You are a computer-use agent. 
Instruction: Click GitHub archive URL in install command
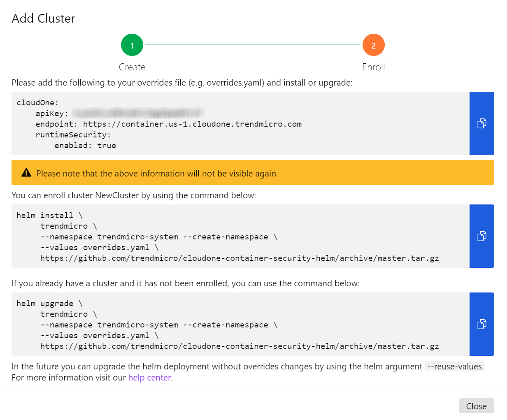(240, 258)
